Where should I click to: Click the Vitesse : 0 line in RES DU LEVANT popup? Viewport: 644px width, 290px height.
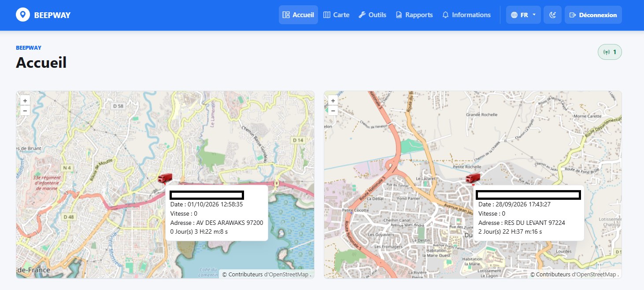pos(492,213)
